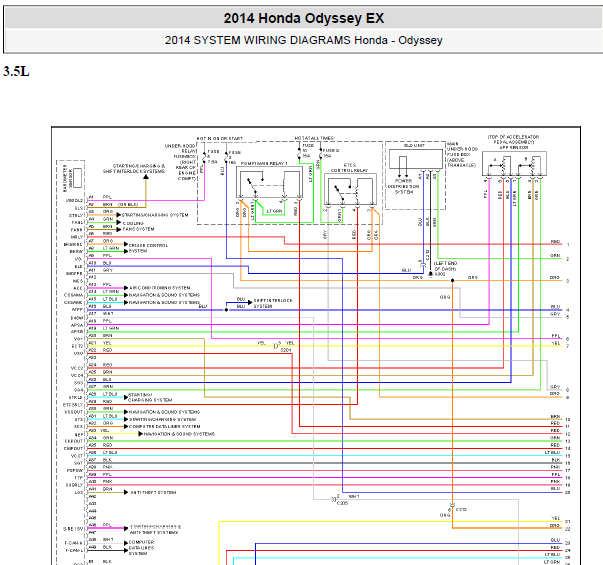This screenshot has height=565, width=603.
Task: Click the 'STS' pin label
Action: coord(79,419)
